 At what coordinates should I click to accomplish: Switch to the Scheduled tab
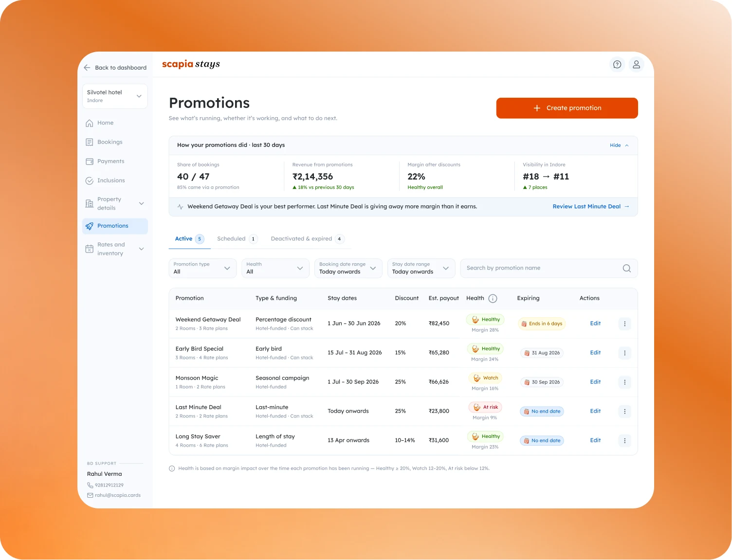pos(237,239)
